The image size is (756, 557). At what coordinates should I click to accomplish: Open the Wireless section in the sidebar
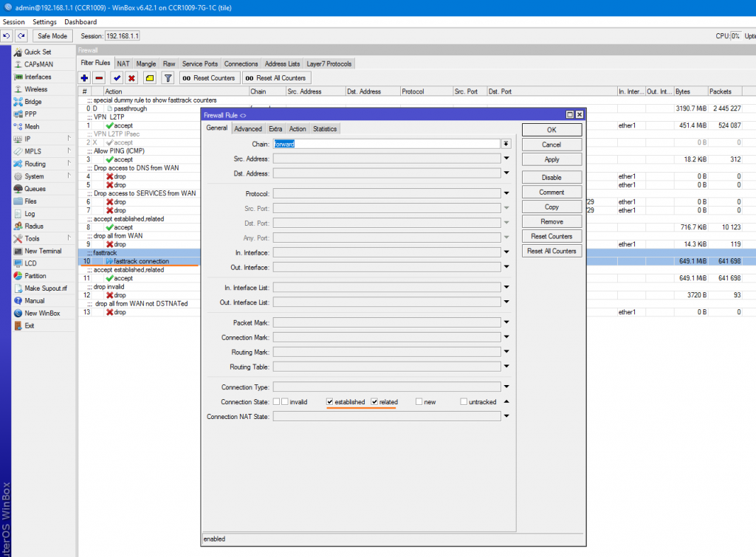point(35,89)
